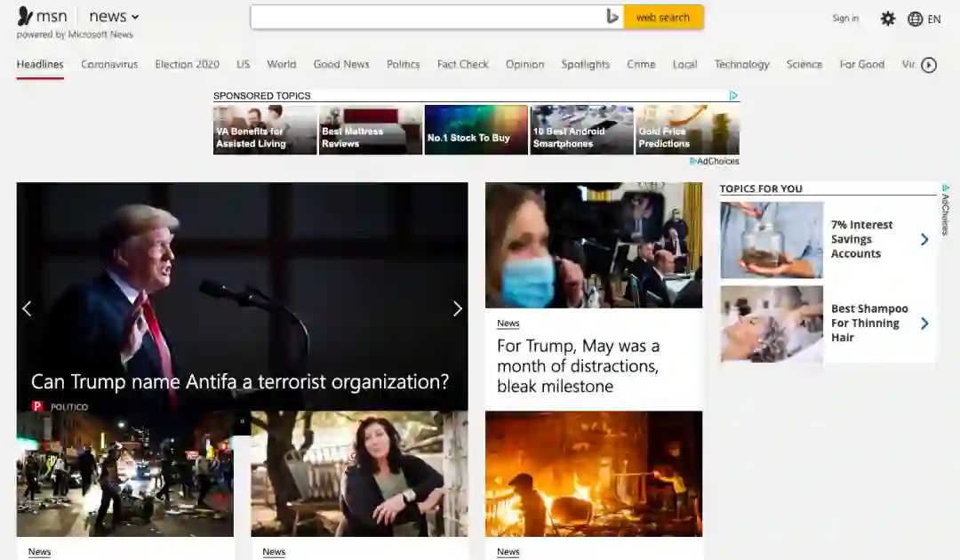Change language via globe EN icon
This screenshot has height=560, width=960.
(x=924, y=19)
